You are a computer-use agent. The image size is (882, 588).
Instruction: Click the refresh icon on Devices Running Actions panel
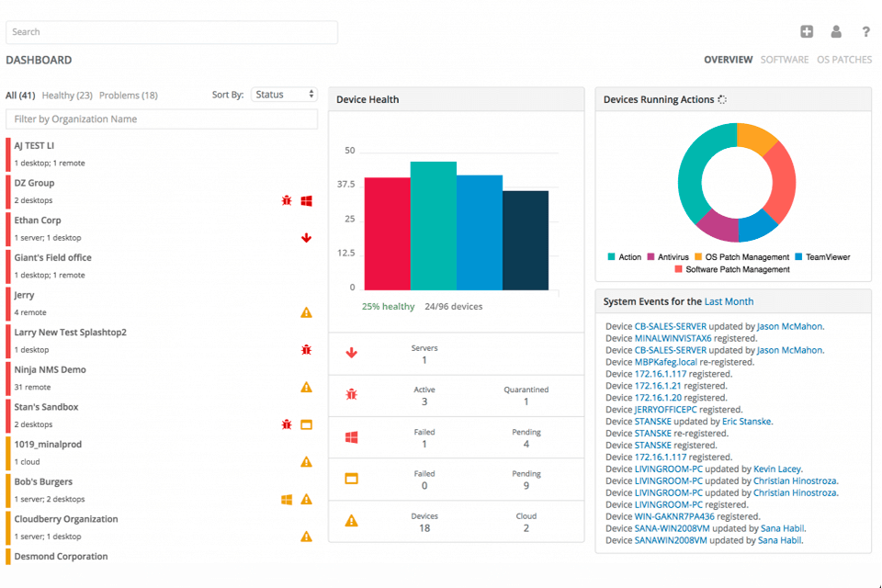click(722, 98)
